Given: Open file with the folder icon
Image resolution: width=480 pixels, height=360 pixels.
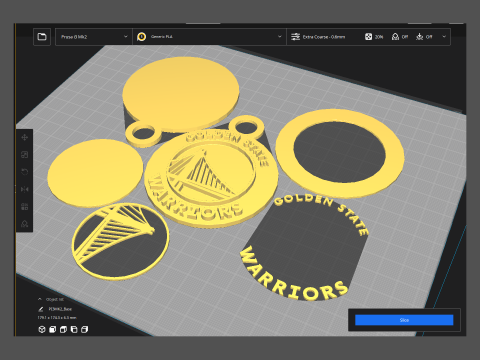Looking at the screenshot, I should click(42, 37).
